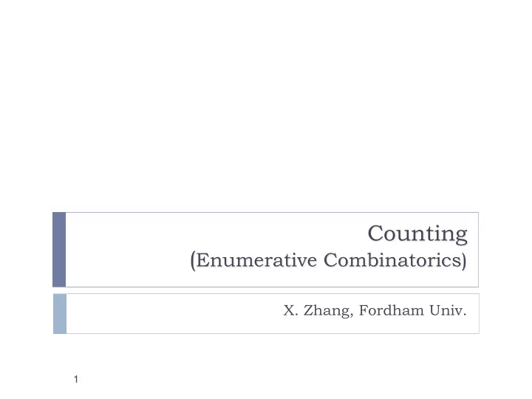Select the word "Enumerative" in the title
This screenshot has width=532, height=399.
256,260
